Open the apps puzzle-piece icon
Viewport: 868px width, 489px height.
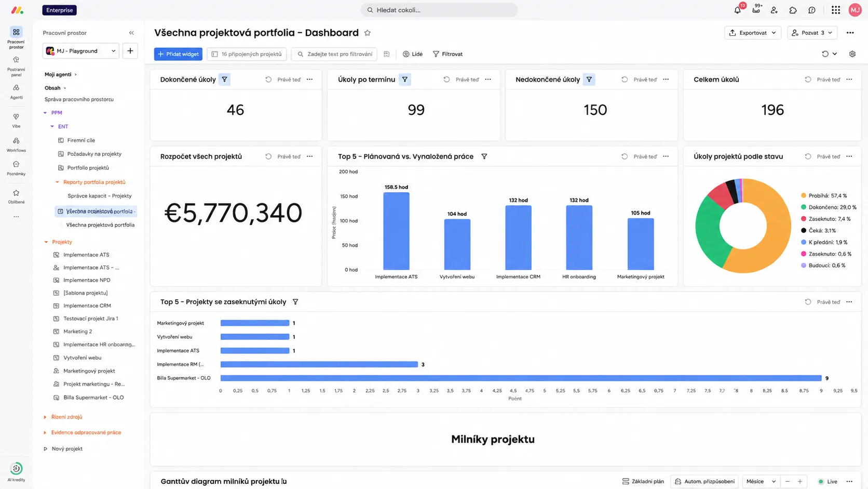coord(793,10)
